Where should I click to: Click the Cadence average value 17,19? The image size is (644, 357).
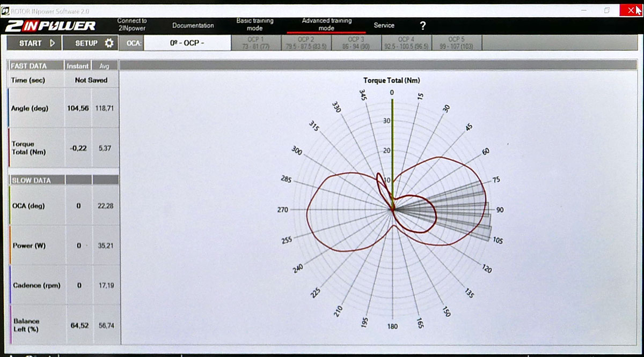105,285
